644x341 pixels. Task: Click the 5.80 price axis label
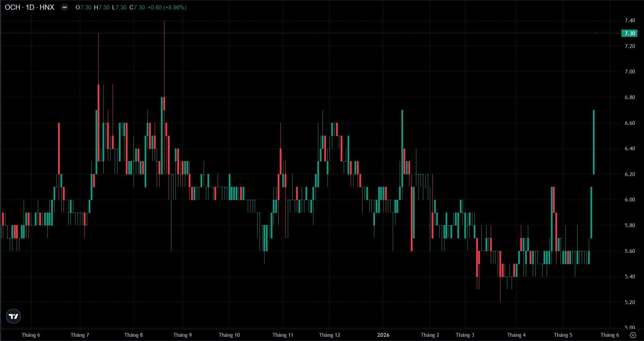pos(630,225)
